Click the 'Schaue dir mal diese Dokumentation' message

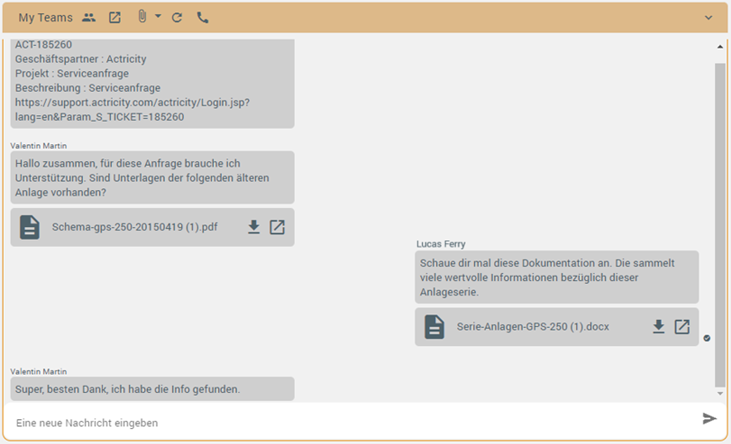click(557, 278)
